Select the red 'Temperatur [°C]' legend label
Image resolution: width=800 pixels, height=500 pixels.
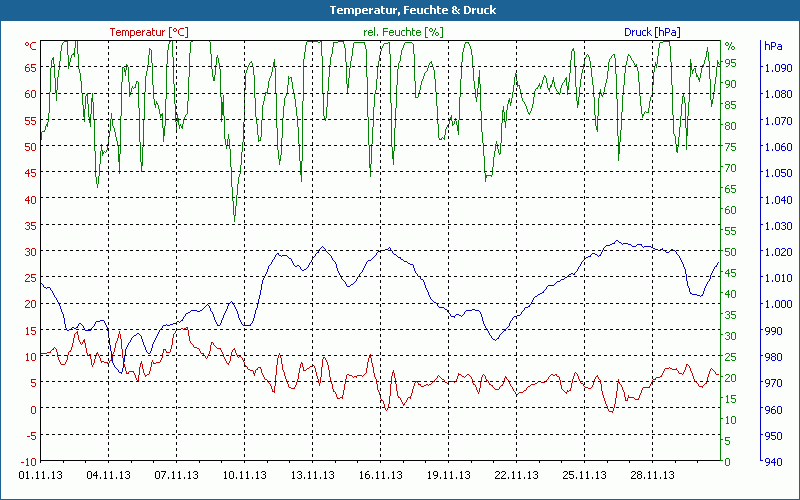click(148, 32)
